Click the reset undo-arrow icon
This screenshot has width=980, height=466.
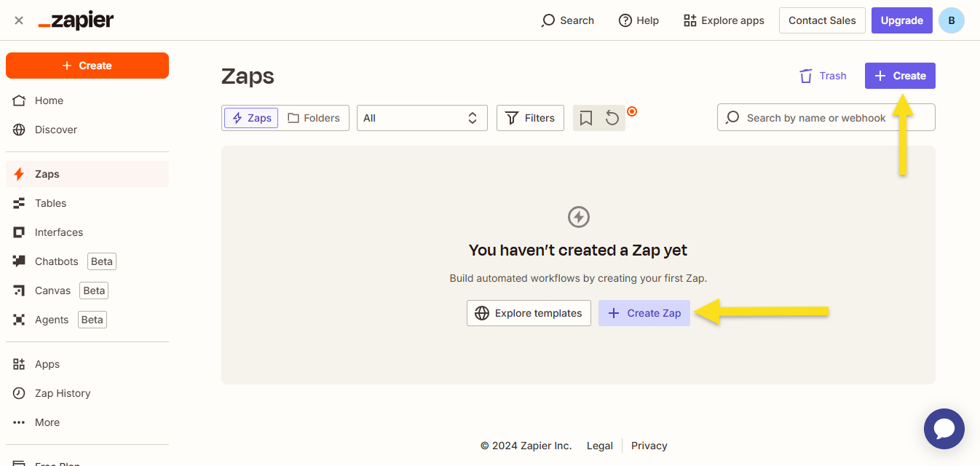[612, 118]
